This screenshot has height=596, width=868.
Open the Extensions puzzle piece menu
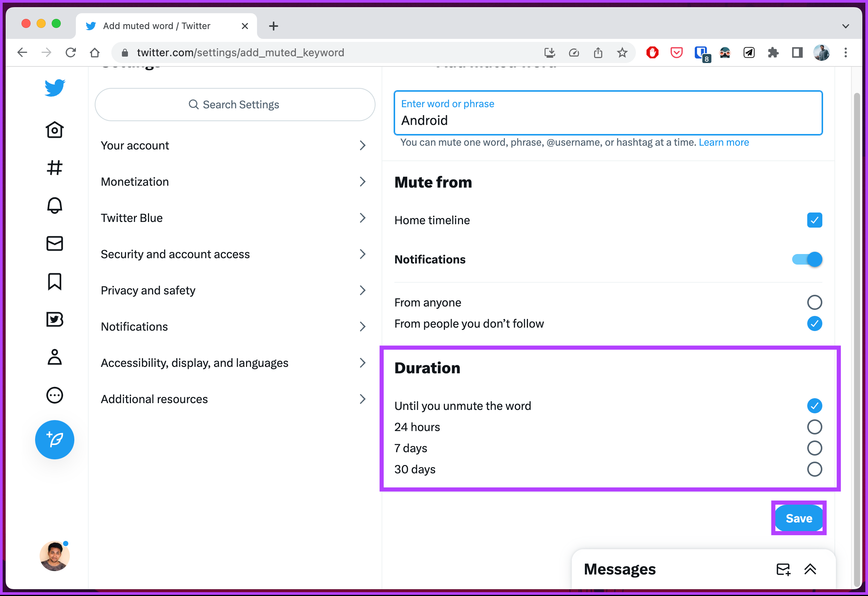point(773,52)
